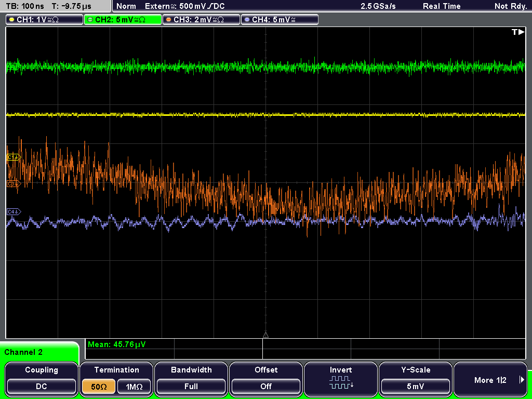Select the CH2 5mV channel tab
This screenshot has width=532, height=399.
click(123, 20)
